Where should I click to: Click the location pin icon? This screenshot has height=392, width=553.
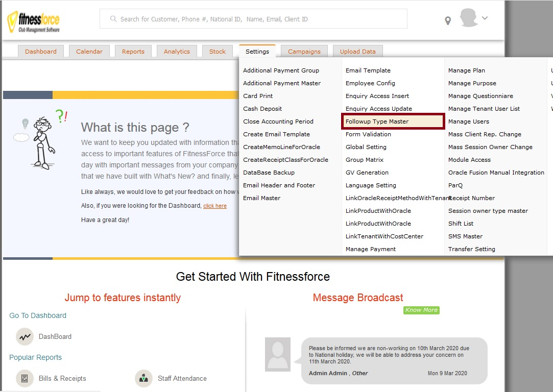(448, 21)
